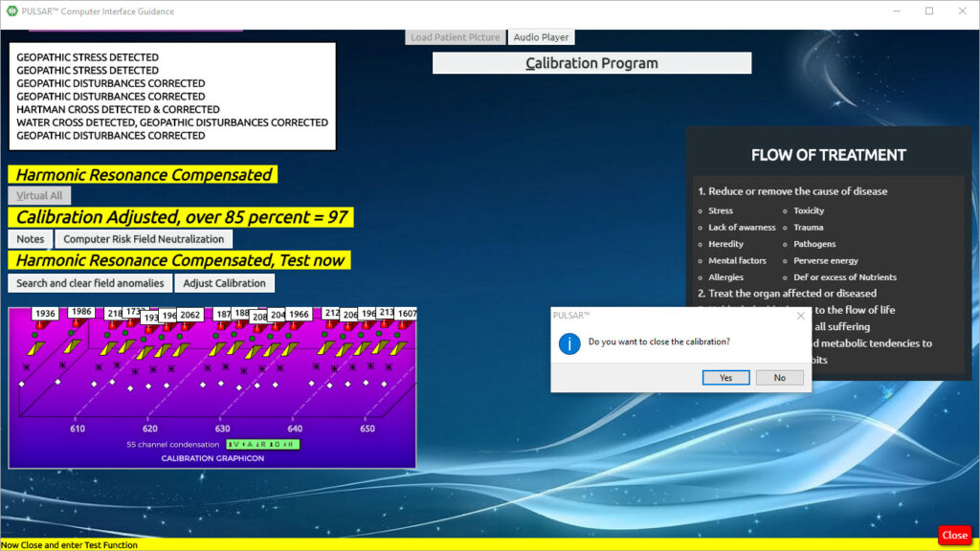Open the Notes button
980x551 pixels.
click(x=31, y=239)
